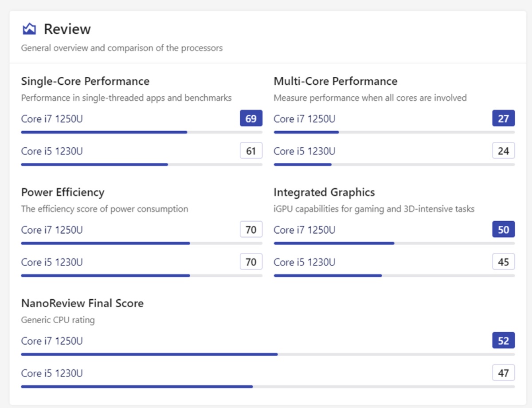Open Core i7 1250U link under Single-Core Performance
This screenshot has width=532, height=408.
(52, 119)
